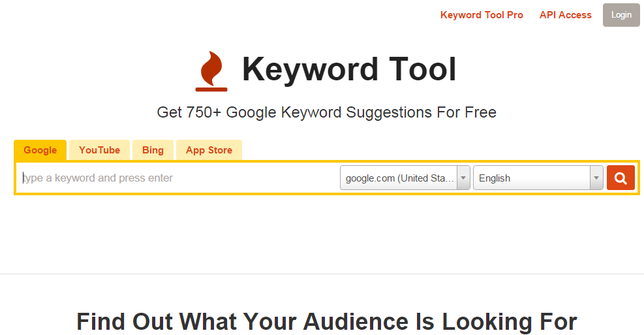Open the Bing tab
This screenshot has width=644, height=335.
(153, 150)
